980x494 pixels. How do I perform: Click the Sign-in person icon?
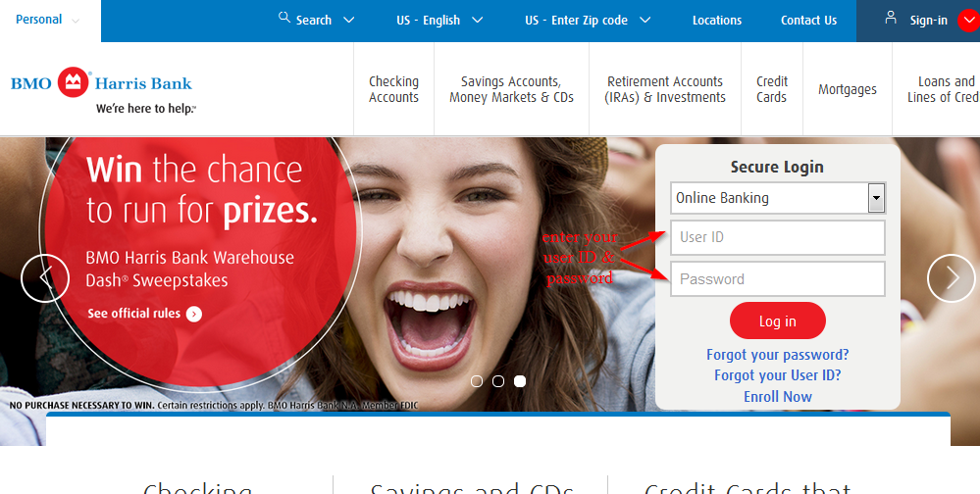[891, 18]
